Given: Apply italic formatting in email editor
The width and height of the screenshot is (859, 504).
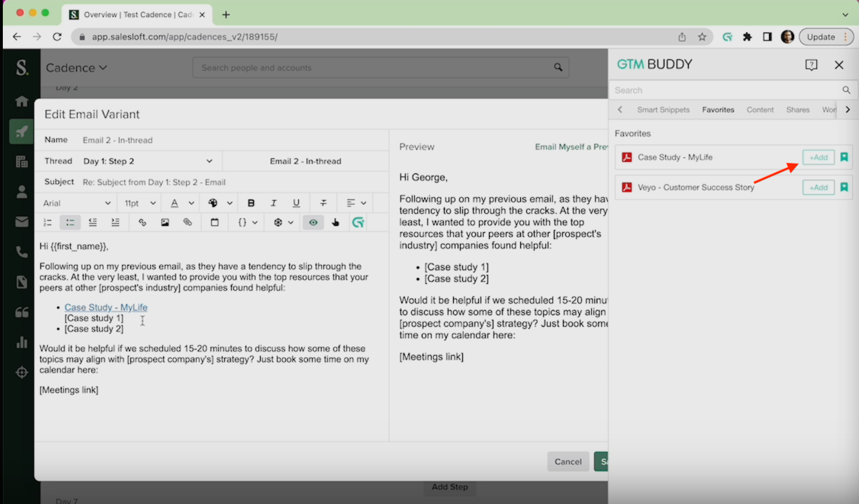Looking at the screenshot, I should 273,203.
